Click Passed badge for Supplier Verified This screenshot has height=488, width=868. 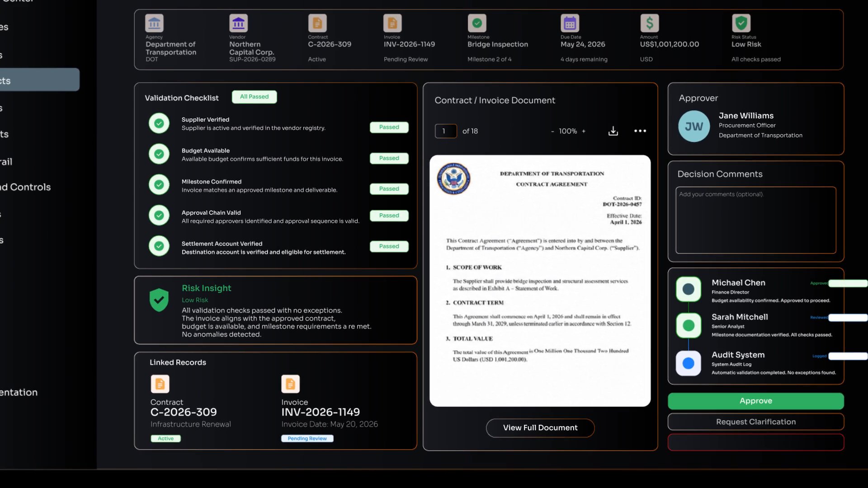389,127
